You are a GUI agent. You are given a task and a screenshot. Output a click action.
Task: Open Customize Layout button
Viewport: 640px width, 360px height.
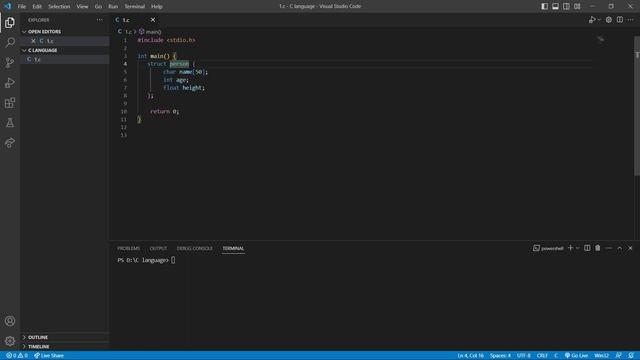tap(577, 6)
